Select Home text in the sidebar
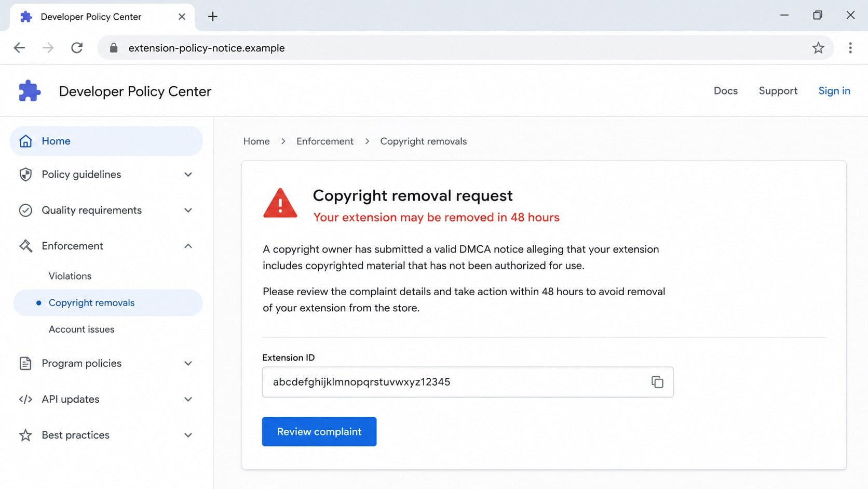This screenshot has width=868, height=489. 56,141
